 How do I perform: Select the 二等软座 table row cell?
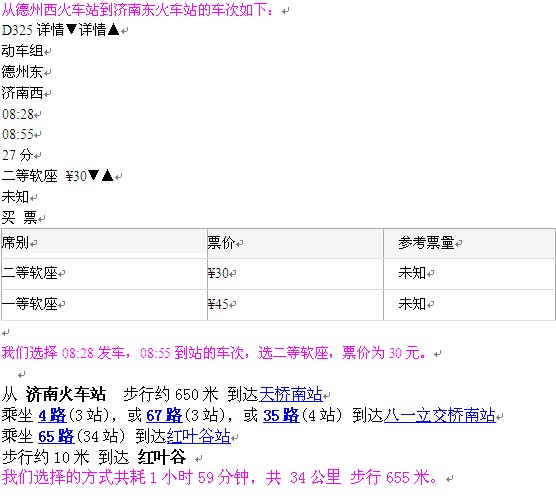click(x=104, y=273)
